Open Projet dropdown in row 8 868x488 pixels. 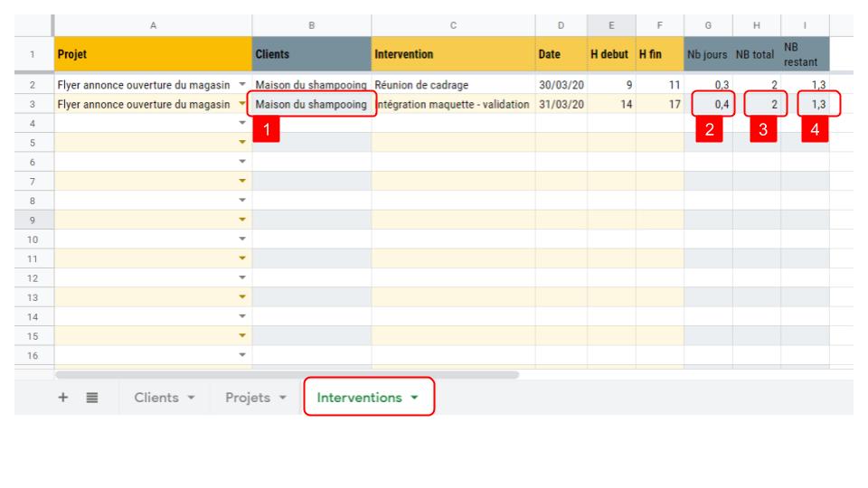242,201
